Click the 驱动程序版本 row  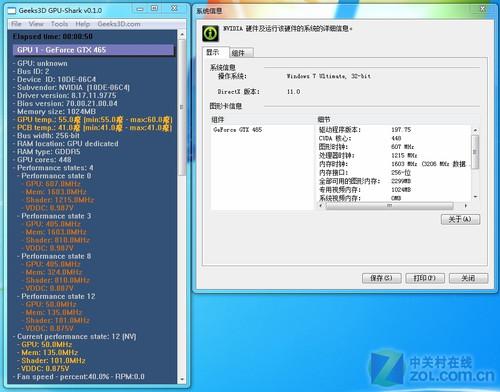pyautogui.click(x=393, y=130)
